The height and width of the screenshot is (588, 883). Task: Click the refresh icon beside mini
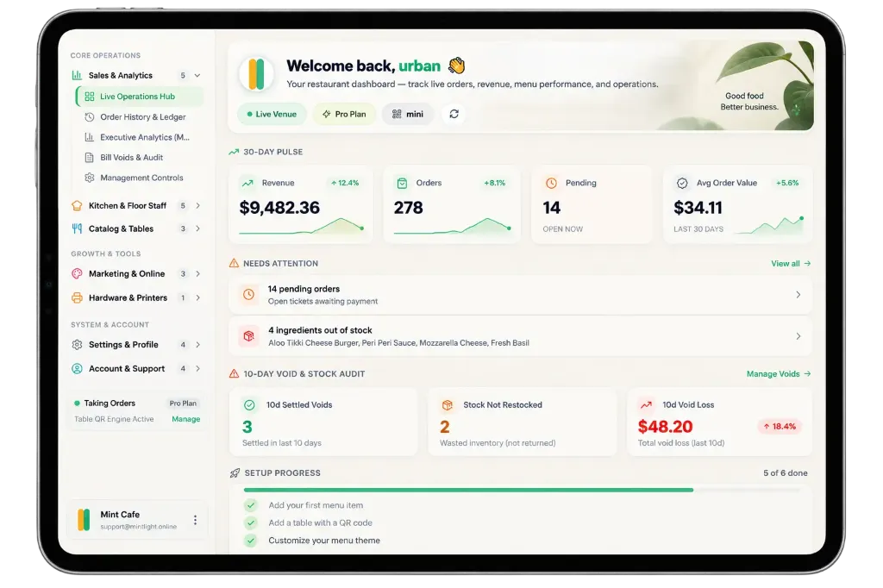454,114
